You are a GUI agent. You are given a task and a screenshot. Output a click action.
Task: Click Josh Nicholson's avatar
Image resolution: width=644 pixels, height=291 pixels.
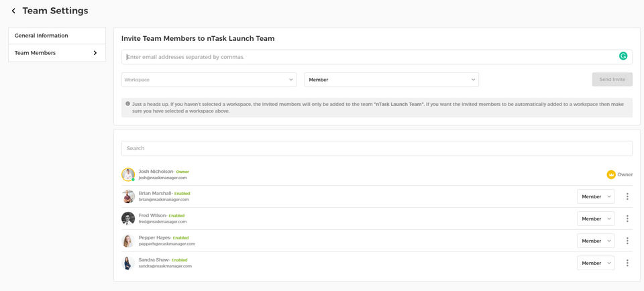[x=128, y=174]
